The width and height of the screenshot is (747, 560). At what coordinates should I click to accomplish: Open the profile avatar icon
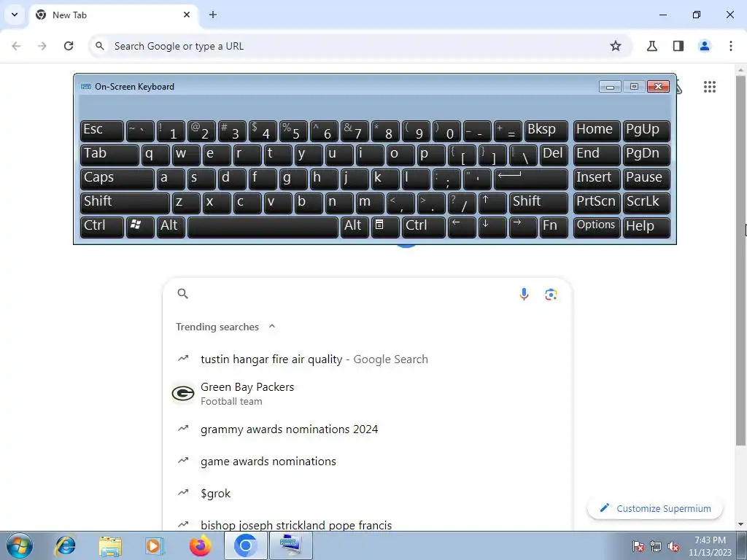coord(704,46)
